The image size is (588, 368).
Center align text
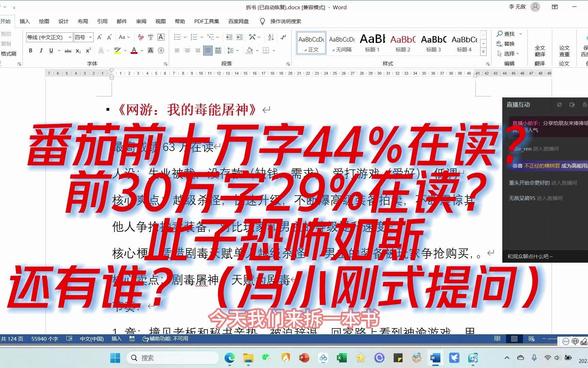coord(187,50)
